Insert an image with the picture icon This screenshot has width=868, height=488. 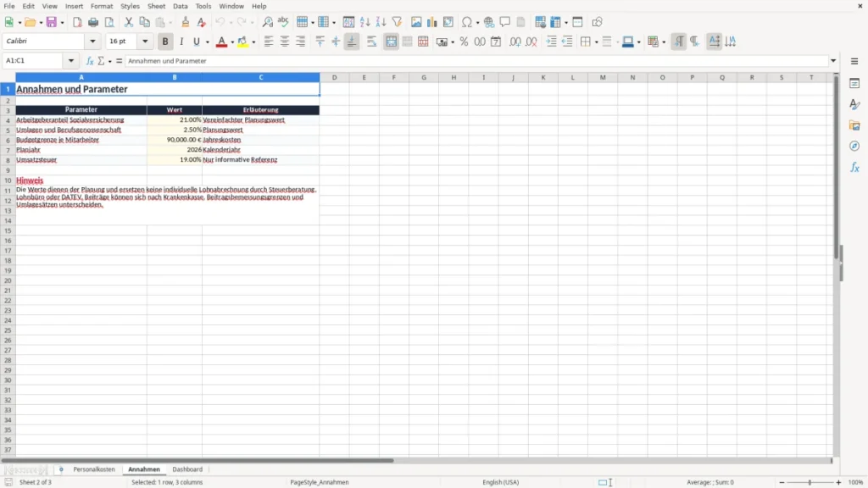click(416, 22)
